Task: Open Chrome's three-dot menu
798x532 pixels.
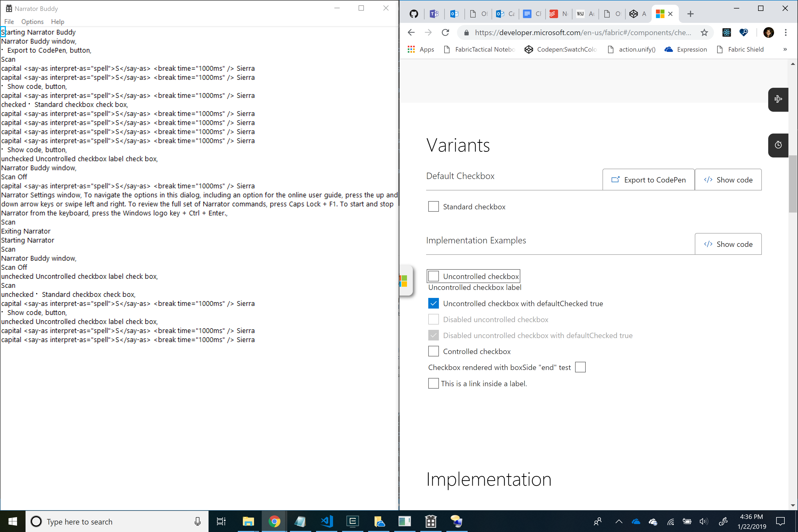Action: tap(785, 32)
